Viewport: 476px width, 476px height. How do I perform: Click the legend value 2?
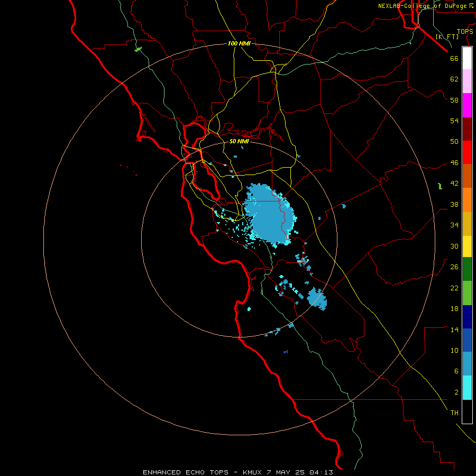[456, 392]
